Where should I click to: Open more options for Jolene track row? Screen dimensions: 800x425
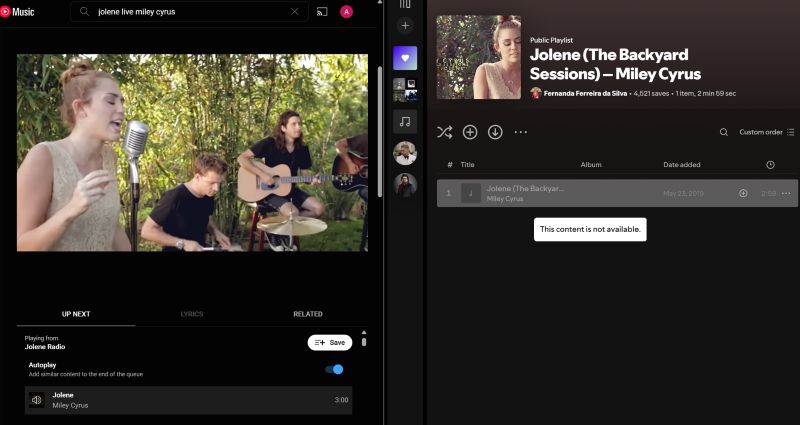786,193
